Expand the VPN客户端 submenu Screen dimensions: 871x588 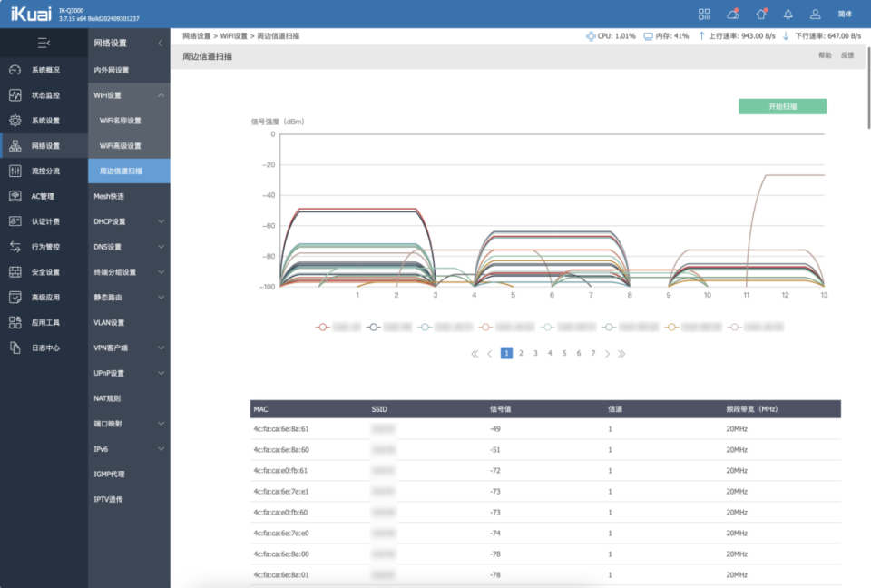[x=161, y=348]
